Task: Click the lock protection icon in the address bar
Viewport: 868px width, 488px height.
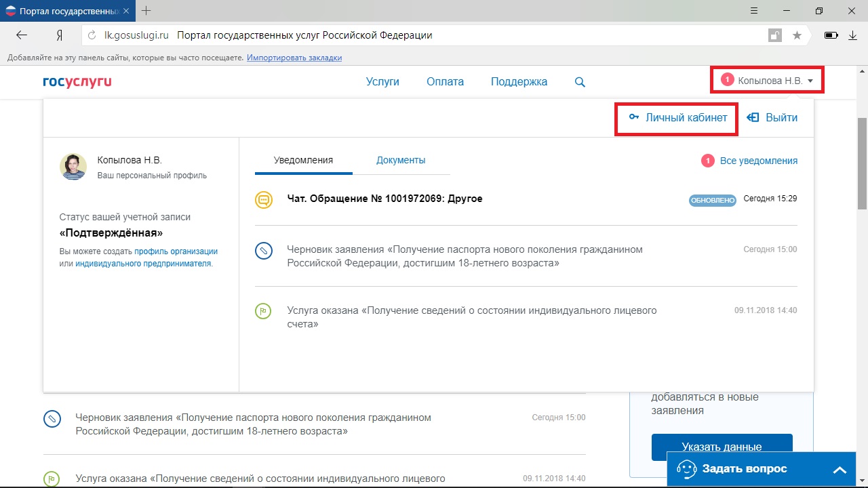Action: pos(774,35)
